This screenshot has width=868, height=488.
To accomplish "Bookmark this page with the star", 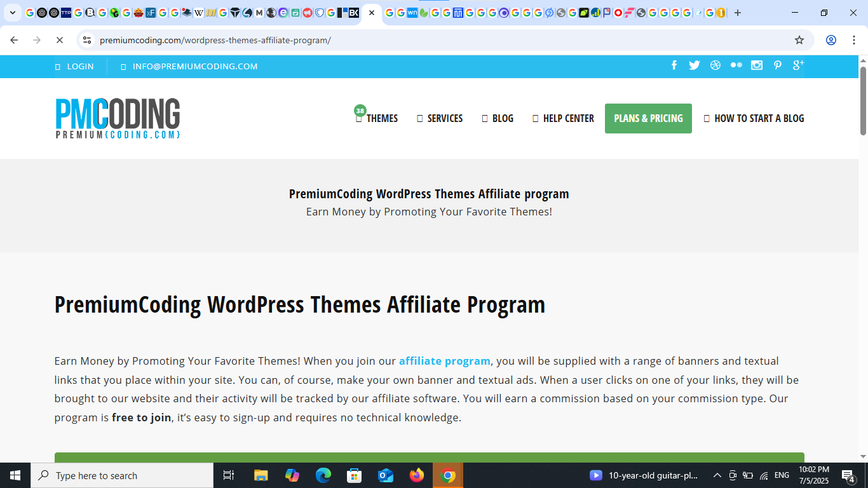I will pyautogui.click(x=799, y=40).
